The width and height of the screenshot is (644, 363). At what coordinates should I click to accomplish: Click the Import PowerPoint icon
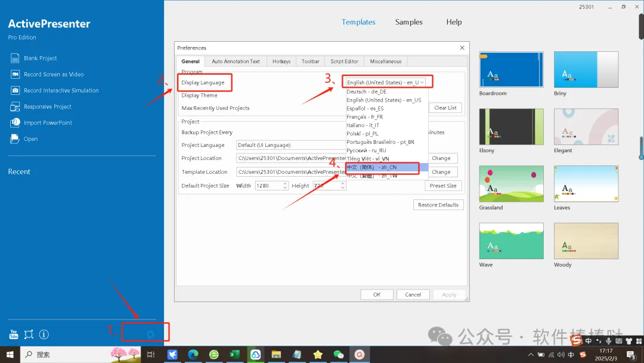[15, 122]
